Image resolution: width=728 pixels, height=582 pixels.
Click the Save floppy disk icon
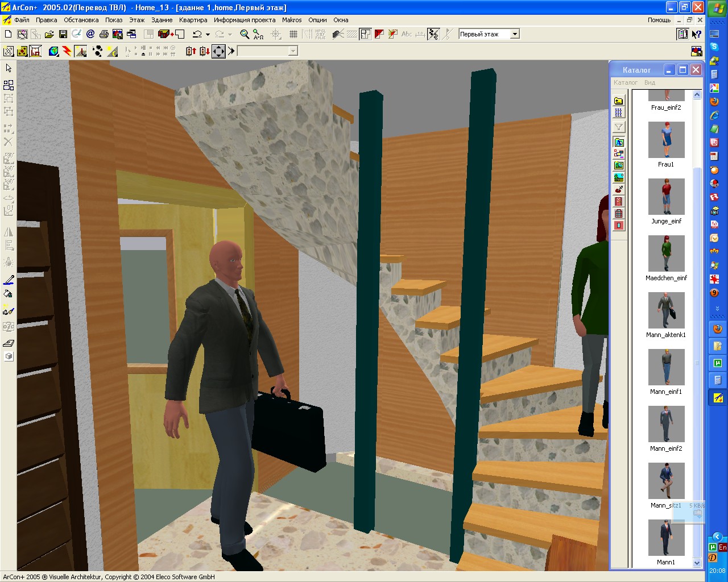click(x=63, y=34)
